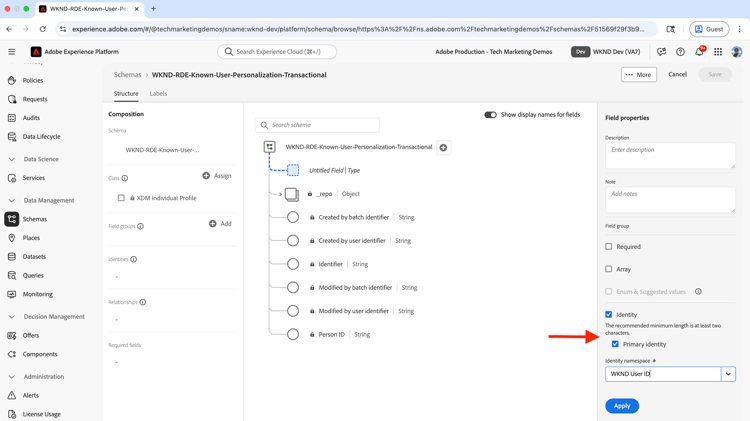
Task: Click the Enum & Suggested values info icon
Action: pos(698,291)
